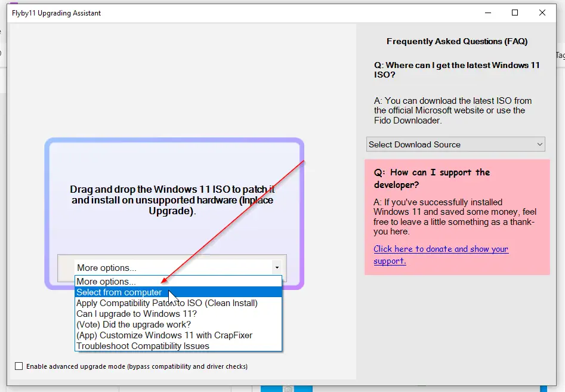565x392 pixels.
Task: Follow the 'Click here to donate' link
Action: [441, 255]
